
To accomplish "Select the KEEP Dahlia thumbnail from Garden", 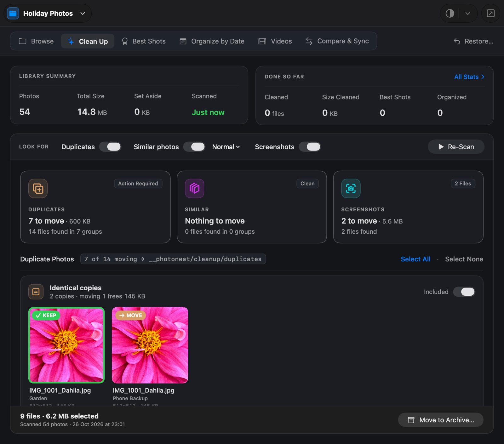I will [66, 345].
